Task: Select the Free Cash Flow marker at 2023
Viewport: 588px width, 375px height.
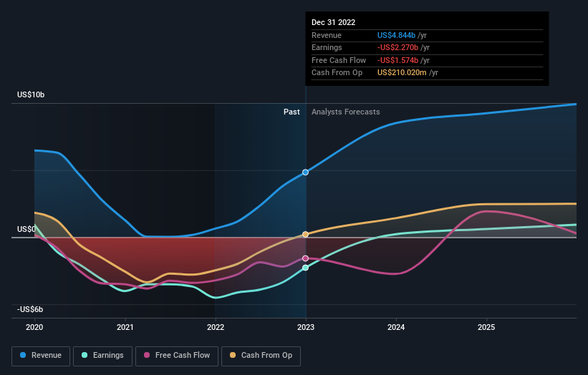Action: point(306,258)
